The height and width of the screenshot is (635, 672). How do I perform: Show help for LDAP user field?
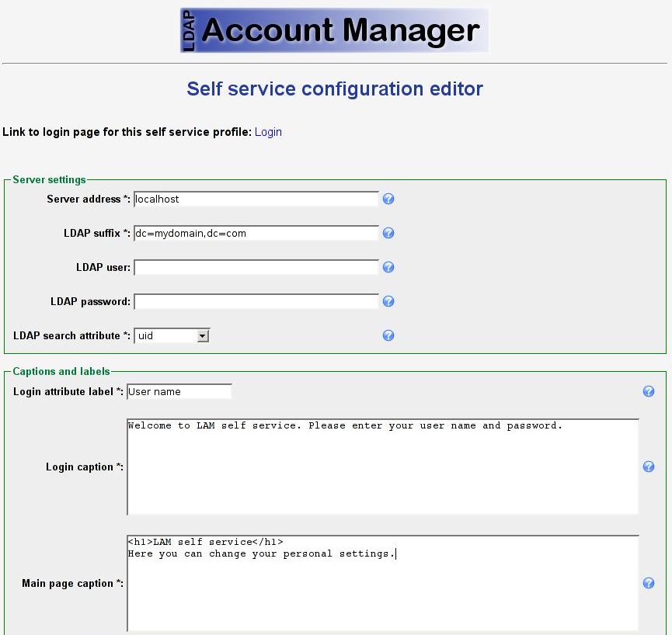click(x=388, y=268)
